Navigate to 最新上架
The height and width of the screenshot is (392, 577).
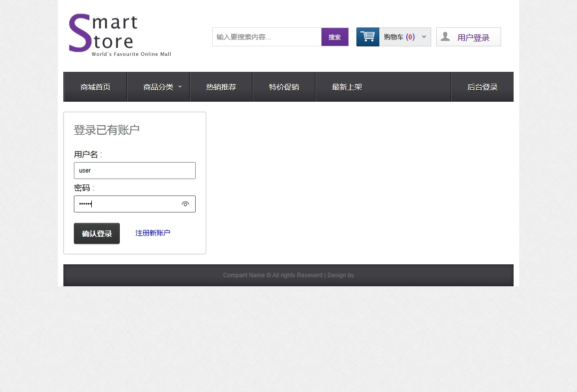[x=347, y=87]
